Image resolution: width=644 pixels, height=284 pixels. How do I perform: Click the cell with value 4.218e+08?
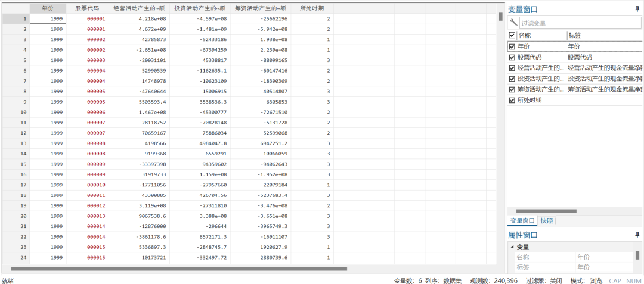pyautogui.click(x=139, y=19)
